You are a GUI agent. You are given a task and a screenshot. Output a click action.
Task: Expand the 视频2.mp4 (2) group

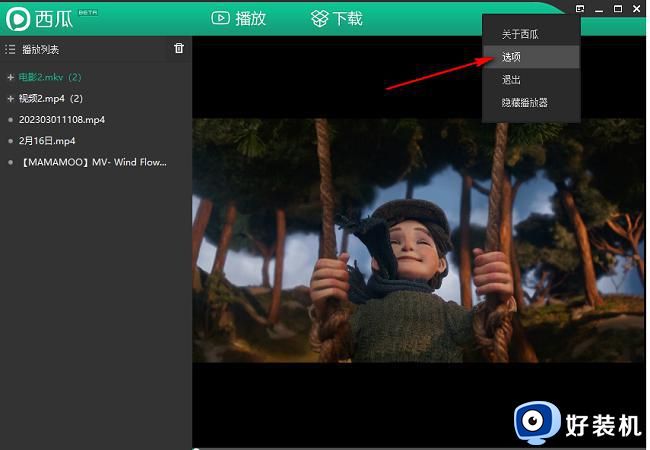point(11,99)
